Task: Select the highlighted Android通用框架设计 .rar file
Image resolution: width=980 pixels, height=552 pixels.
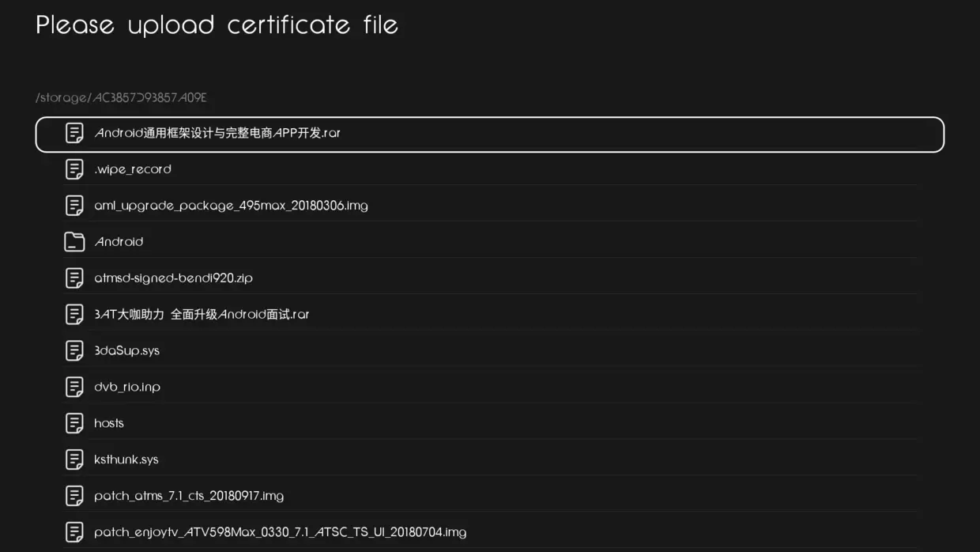Action: (490, 134)
